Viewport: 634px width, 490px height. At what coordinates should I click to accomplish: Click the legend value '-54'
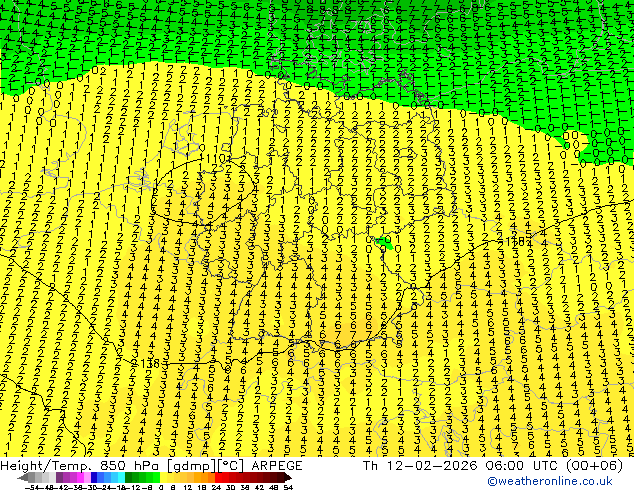click(33, 487)
